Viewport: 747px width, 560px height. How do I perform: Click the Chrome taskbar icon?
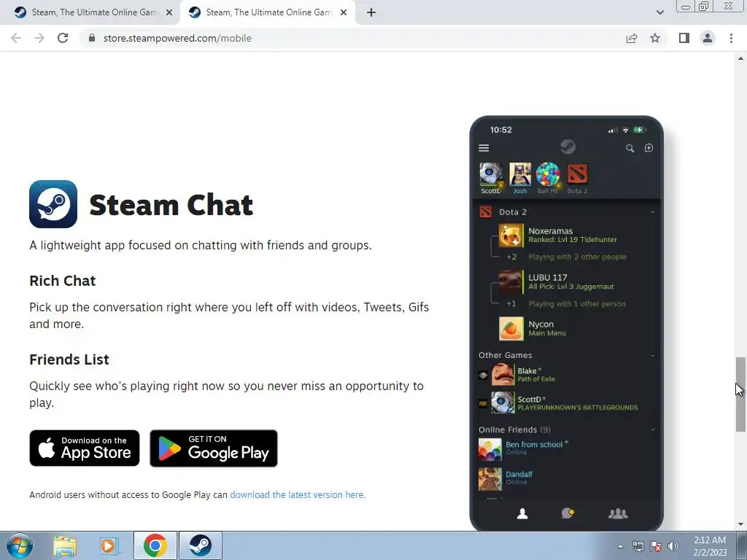click(155, 545)
